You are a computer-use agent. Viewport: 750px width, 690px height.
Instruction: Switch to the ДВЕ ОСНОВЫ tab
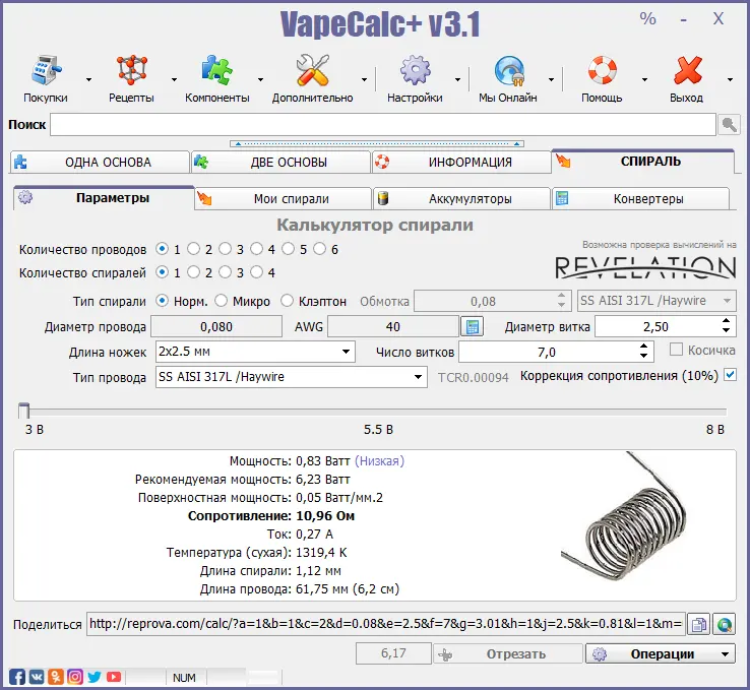[279, 162]
